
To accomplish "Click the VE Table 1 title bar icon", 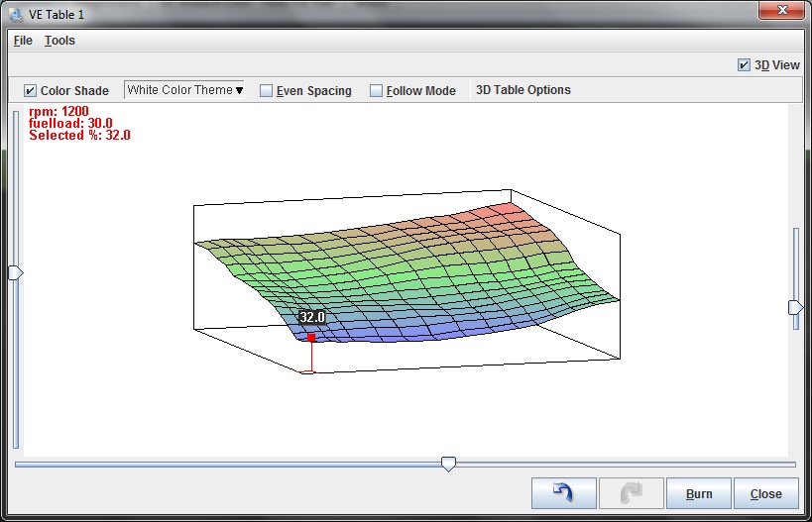I will pyautogui.click(x=15, y=13).
